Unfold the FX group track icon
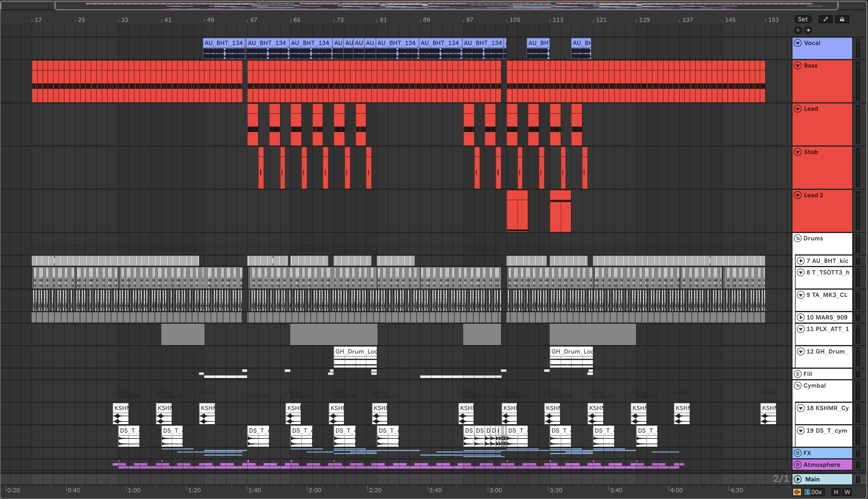868x499 pixels. [798, 453]
